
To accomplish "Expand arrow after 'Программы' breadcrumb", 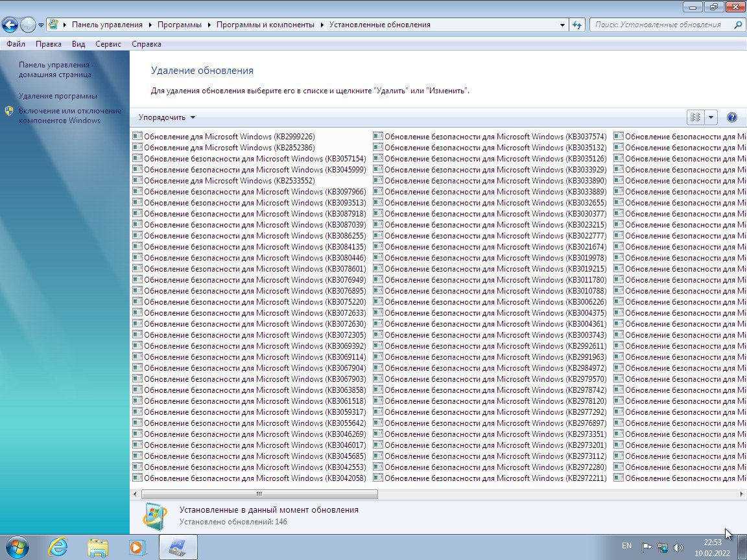I will (209, 25).
